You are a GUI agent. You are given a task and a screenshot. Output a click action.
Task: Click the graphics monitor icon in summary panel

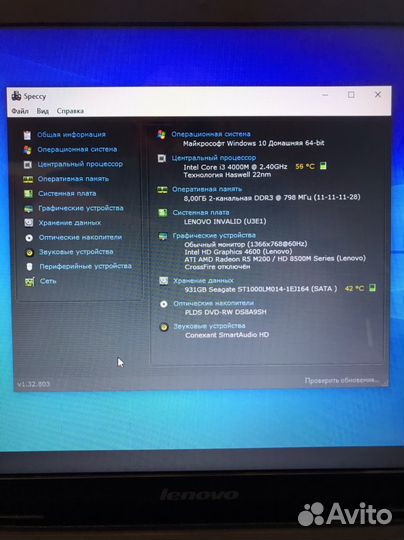(163, 237)
